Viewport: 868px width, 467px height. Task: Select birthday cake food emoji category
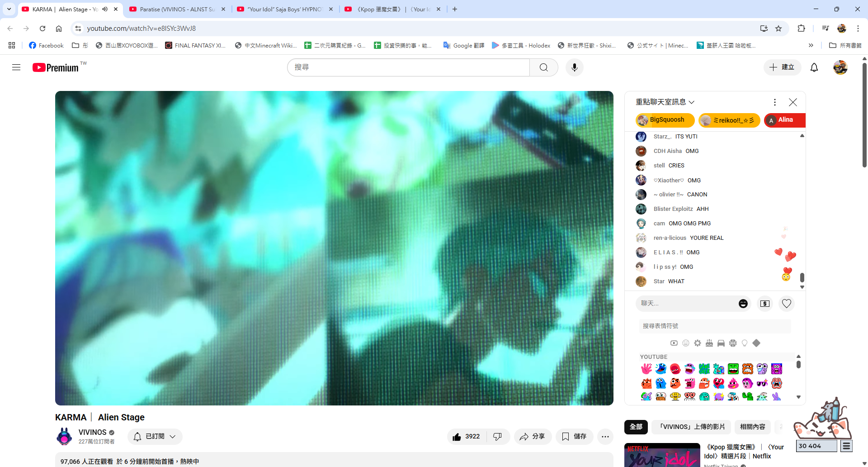709,343
